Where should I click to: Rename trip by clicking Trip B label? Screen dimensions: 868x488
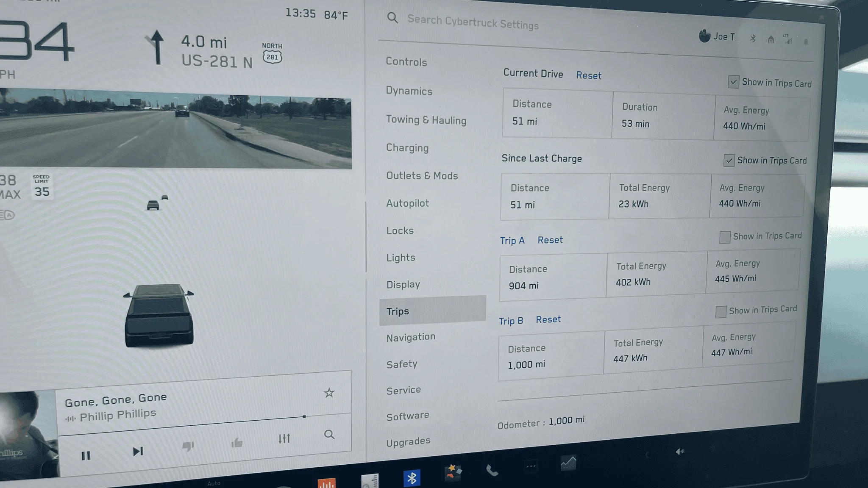(x=511, y=321)
